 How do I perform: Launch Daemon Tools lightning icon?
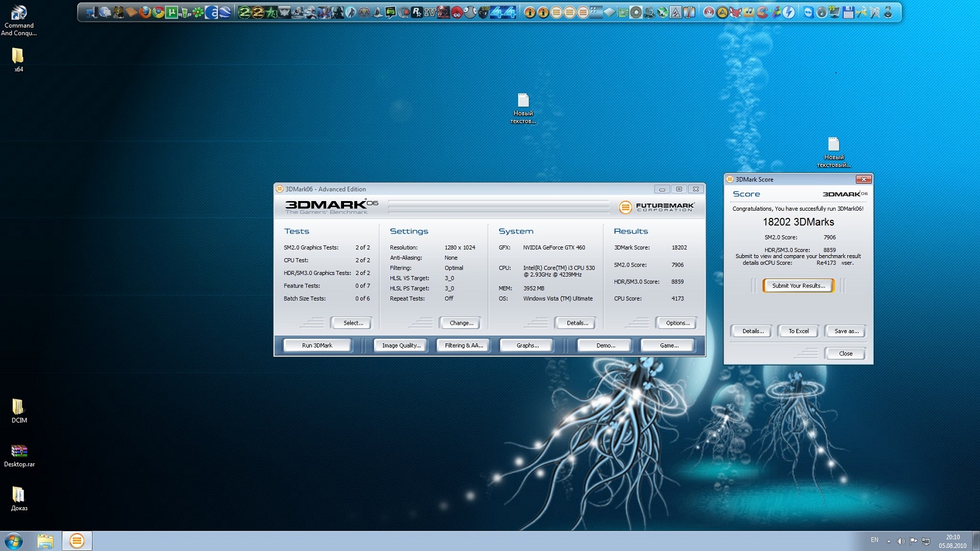[789, 11]
